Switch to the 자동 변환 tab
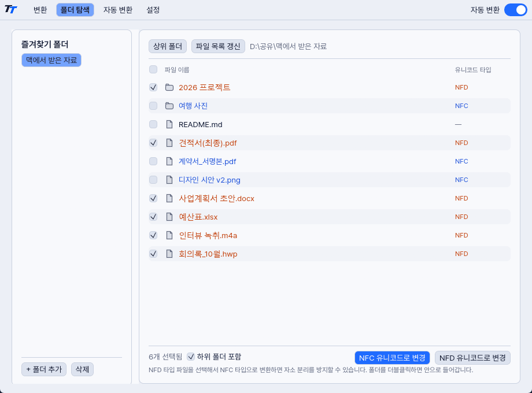The width and height of the screenshot is (532, 393). (x=118, y=10)
